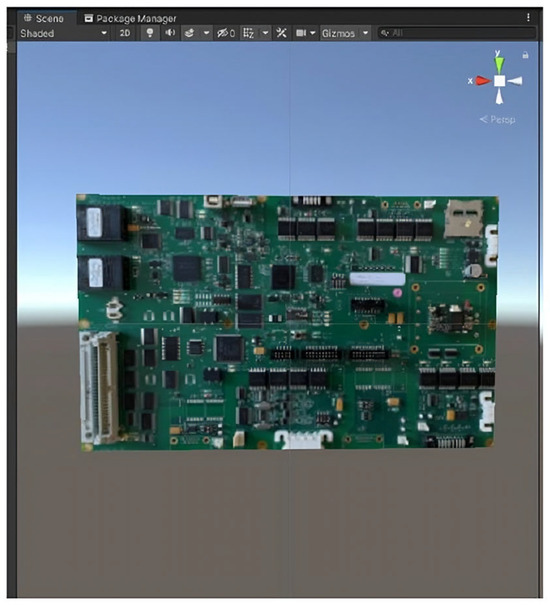Open the scene camera settings icon

[301, 33]
